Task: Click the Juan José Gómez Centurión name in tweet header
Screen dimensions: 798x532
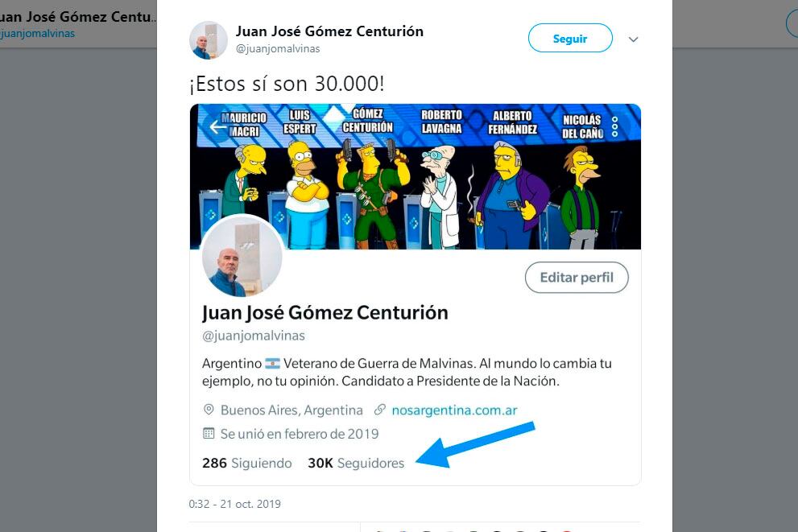Action: pyautogui.click(x=329, y=31)
